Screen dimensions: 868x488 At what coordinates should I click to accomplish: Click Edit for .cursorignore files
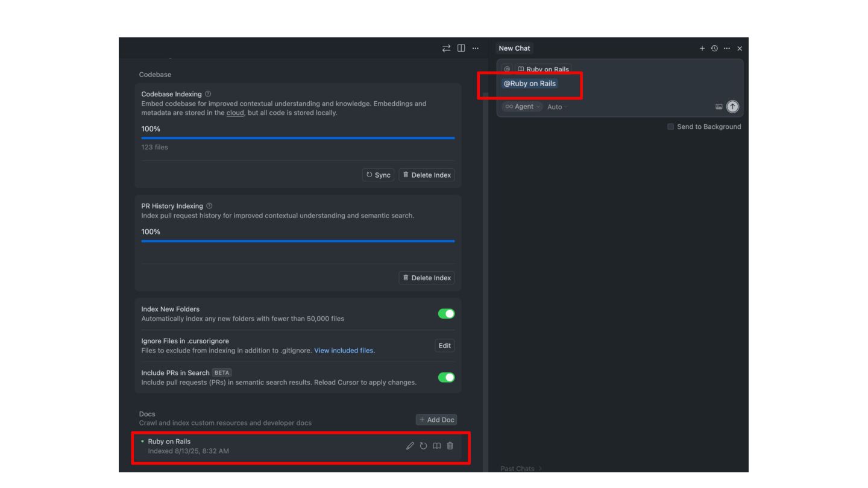445,346
